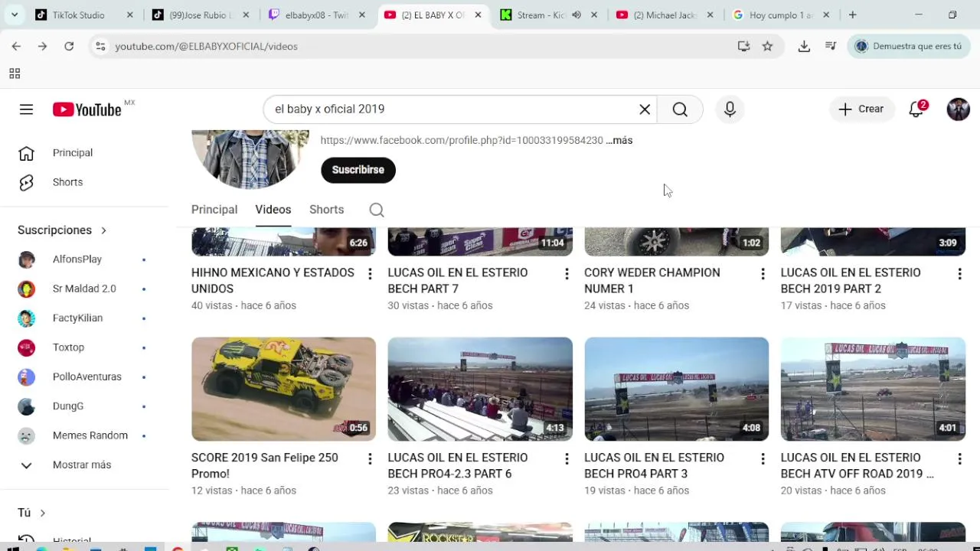Viewport: 980px width, 551px height.
Task: Click the address bar URL
Action: point(206,46)
